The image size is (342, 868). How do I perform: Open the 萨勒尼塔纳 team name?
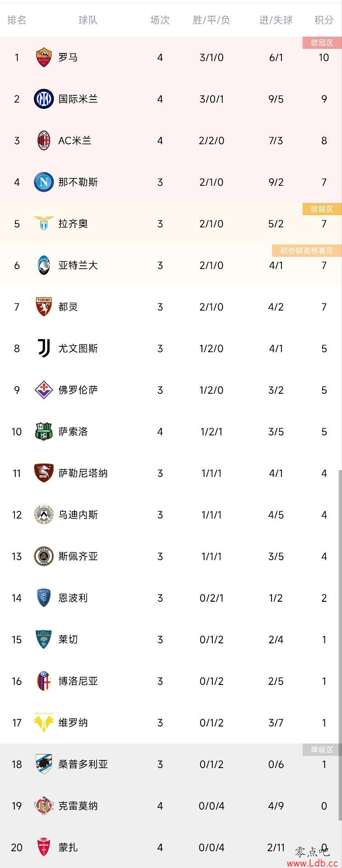pos(83,473)
